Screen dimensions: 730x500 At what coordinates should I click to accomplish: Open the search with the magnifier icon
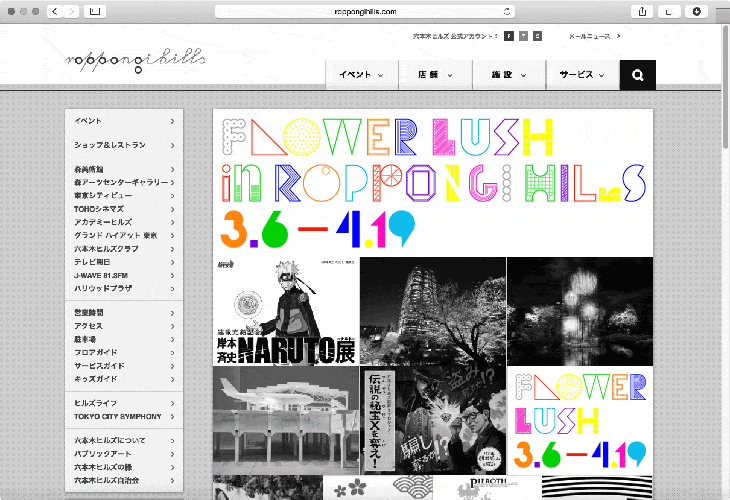pyautogui.click(x=637, y=75)
